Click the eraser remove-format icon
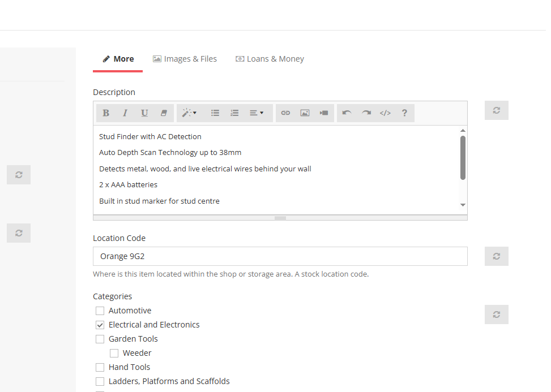This screenshot has height=392, width=551. pyautogui.click(x=164, y=113)
